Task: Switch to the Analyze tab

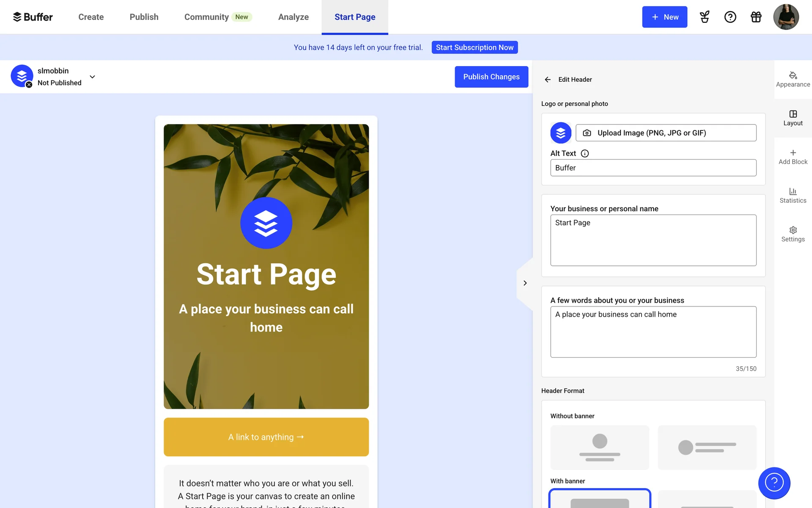Action: pos(293,17)
